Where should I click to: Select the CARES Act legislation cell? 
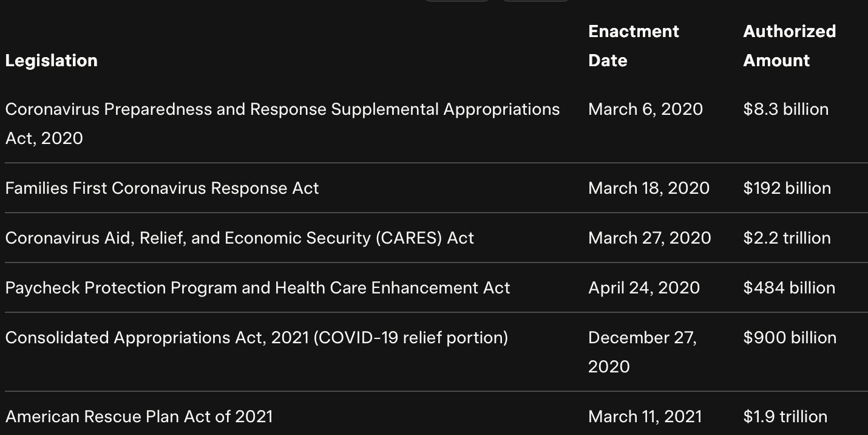[240, 238]
